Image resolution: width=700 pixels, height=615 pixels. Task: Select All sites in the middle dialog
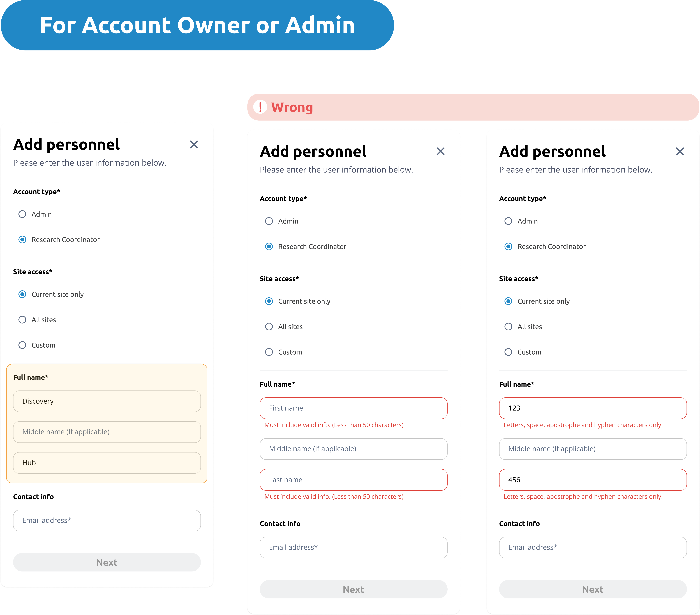(x=269, y=327)
